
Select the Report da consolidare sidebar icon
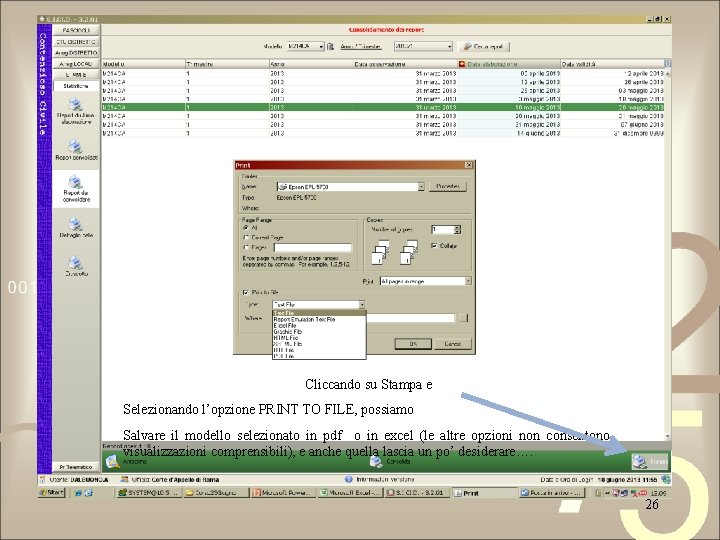pyautogui.click(x=75, y=182)
